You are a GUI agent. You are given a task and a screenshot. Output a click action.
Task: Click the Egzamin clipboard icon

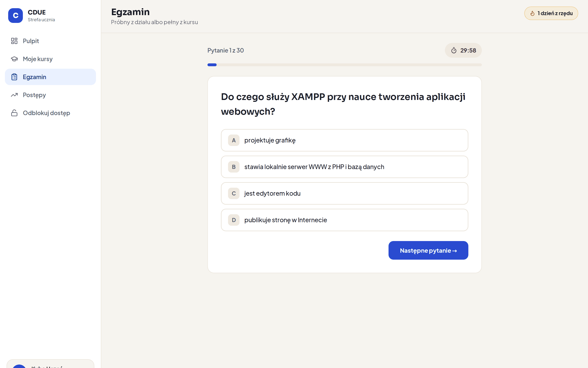(14, 77)
